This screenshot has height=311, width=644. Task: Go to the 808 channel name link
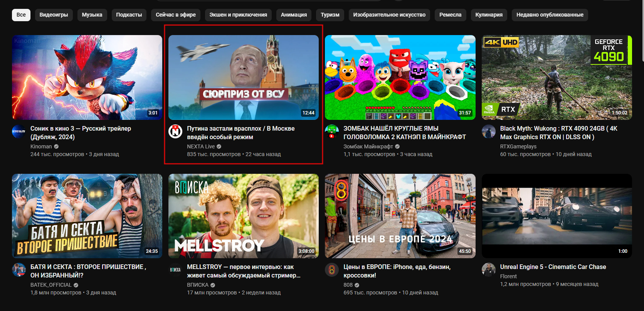[348, 285]
